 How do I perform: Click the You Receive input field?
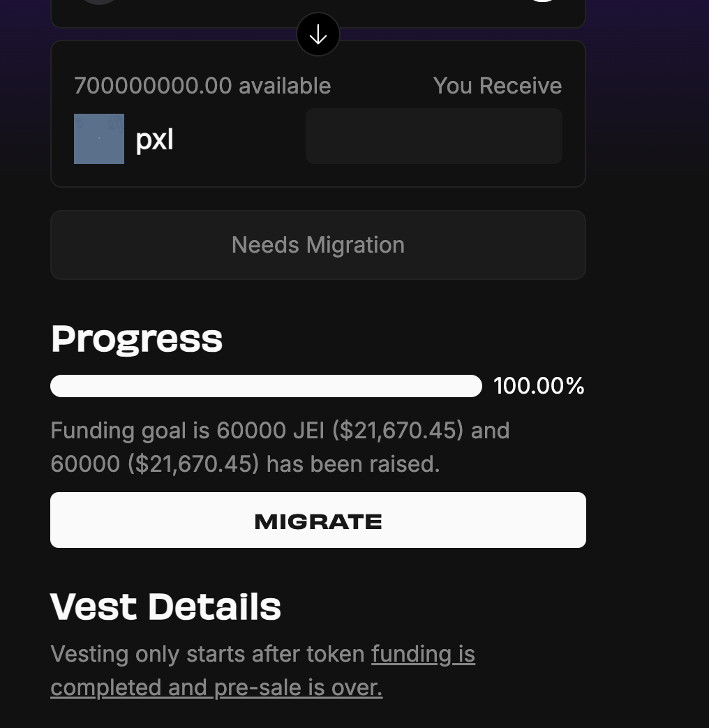(434, 136)
